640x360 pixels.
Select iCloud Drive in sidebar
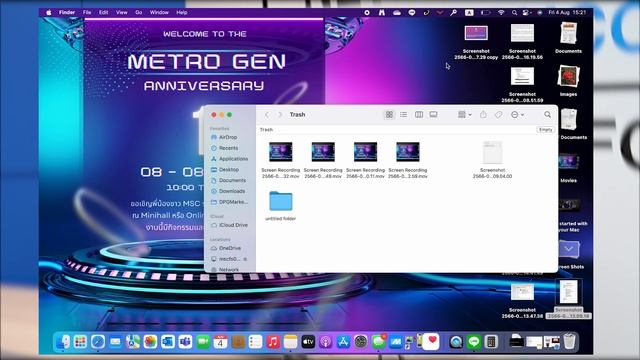point(230,225)
